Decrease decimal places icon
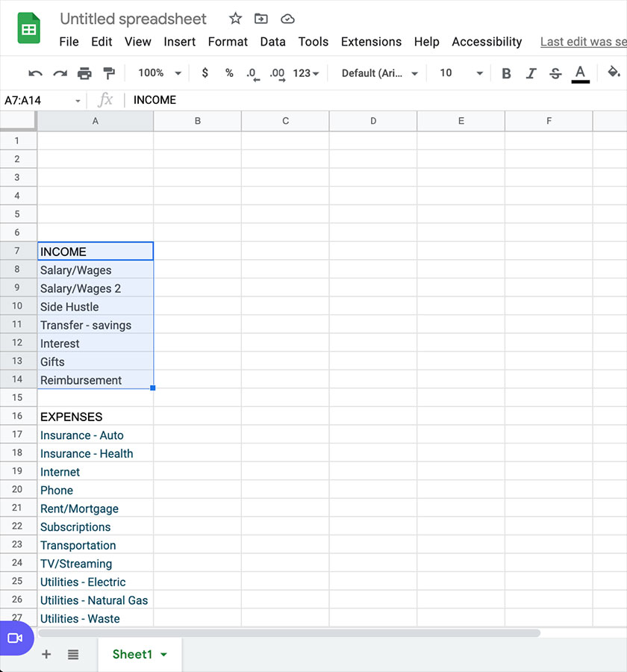Viewport: 627px width, 672px height. [253, 73]
